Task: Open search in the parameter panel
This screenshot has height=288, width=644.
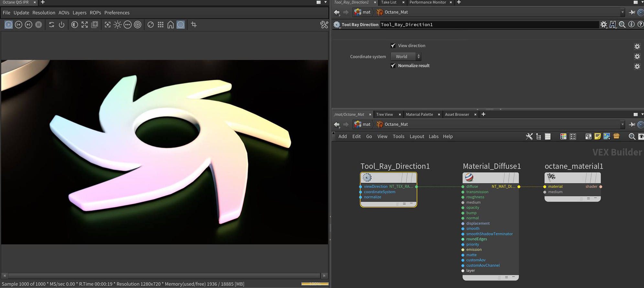Action: (x=622, y=25)
